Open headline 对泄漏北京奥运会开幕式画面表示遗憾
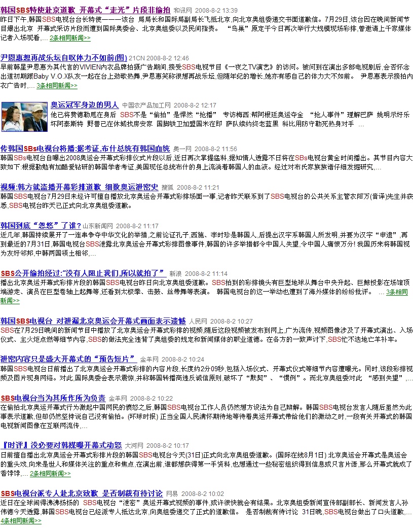 coord(93,321)
